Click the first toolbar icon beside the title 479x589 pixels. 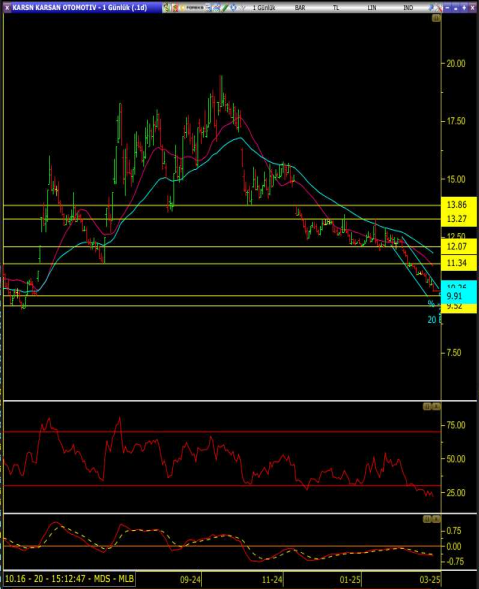pyautogui.click(x=166, y=8)
